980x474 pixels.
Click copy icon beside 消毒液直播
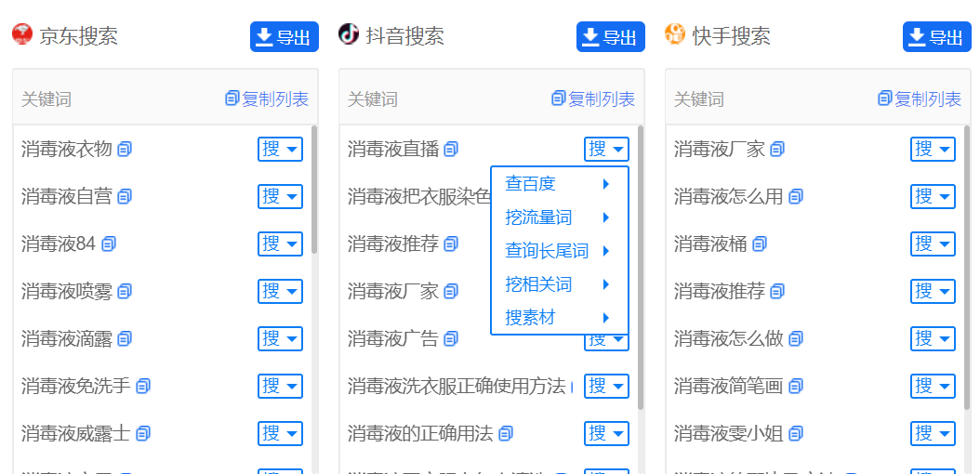pyautogui.click(x=451, y=150)
